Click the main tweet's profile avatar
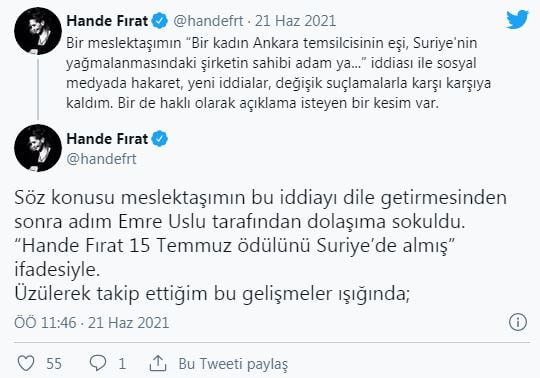540x378 pixels. 38,148
